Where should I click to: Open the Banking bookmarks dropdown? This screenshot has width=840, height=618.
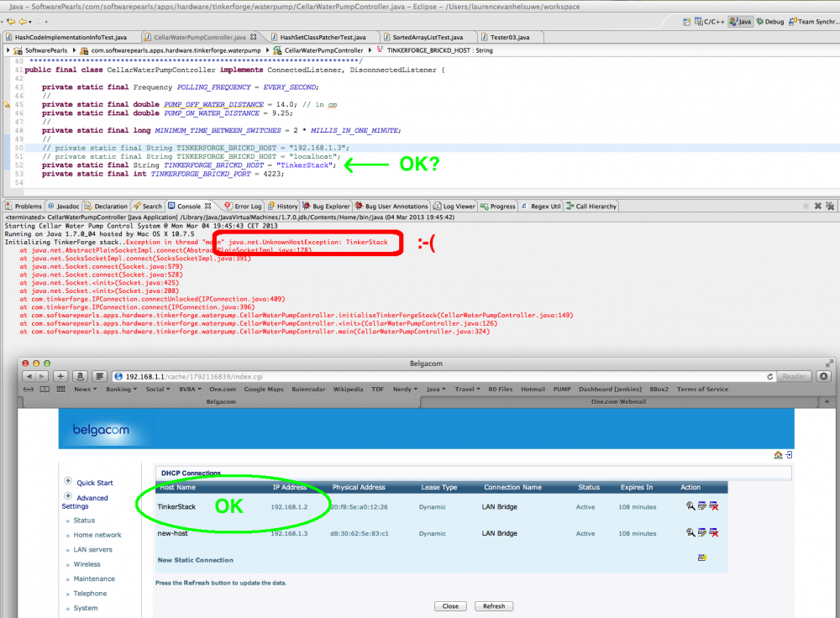(x=121, y=390)
